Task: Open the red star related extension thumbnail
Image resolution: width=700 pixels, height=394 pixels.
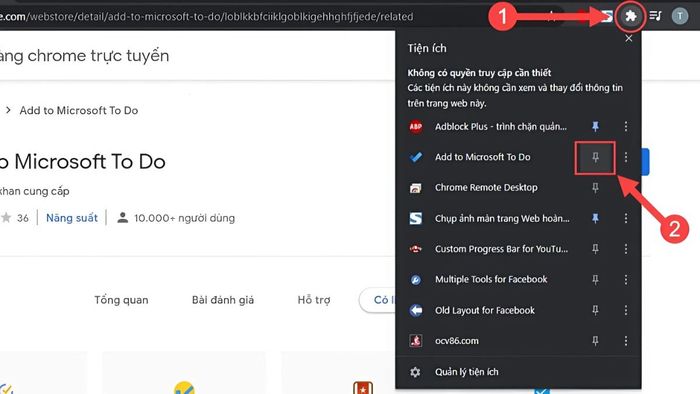Action: [362, 388]
